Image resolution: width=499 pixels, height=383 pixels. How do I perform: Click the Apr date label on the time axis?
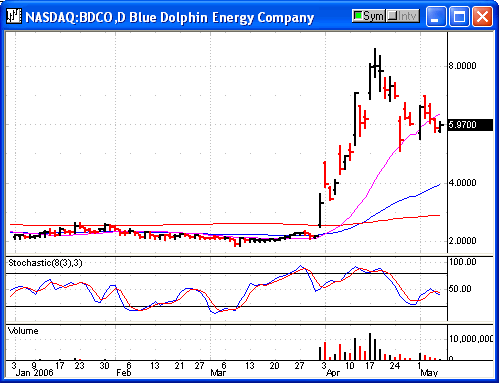(x=333, y=373)
